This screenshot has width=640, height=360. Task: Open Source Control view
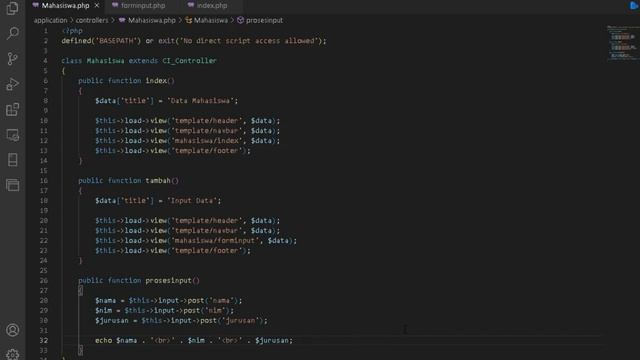13,59
